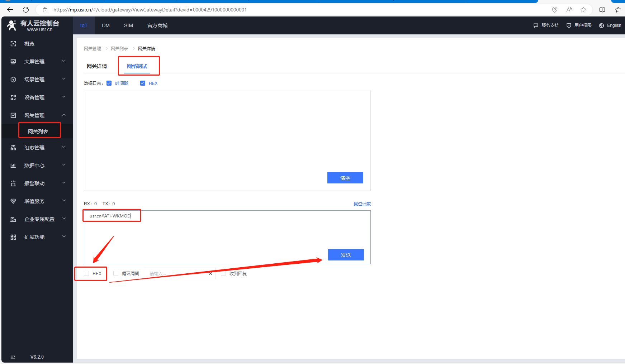The height and width of the screenshot is (364, 625).
Task: Enable the 收到回复 checkbox
Action: (x=223, y=273)
